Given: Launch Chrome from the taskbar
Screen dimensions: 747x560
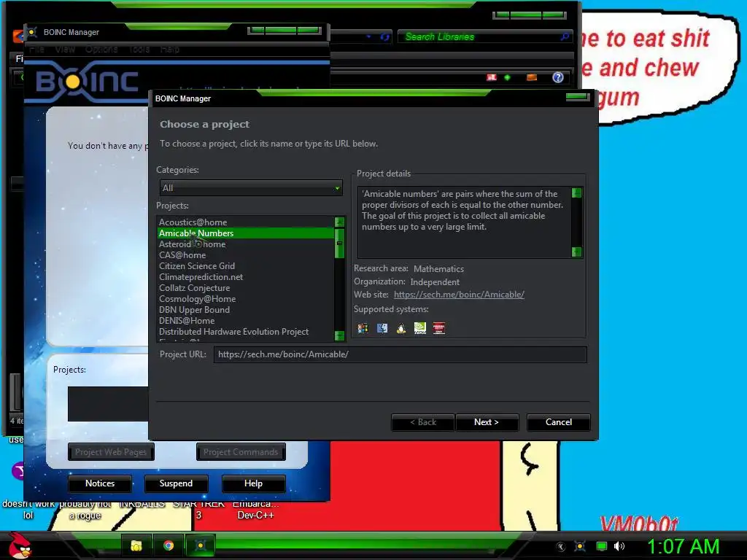Looking at the screenshot, I should click(x=169, y=545).
